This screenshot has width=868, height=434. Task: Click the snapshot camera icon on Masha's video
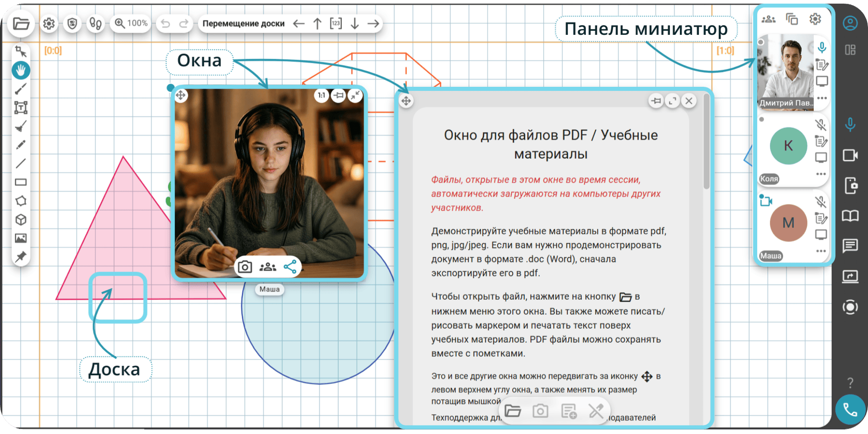(245, 267)
